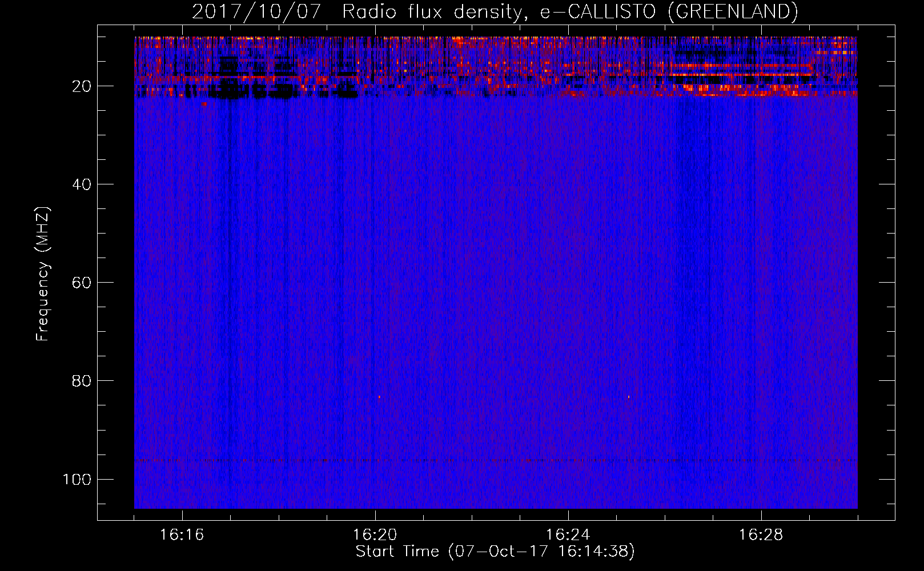Click the 20 frequency tick label
924x571 pixels.
[82, 86]
